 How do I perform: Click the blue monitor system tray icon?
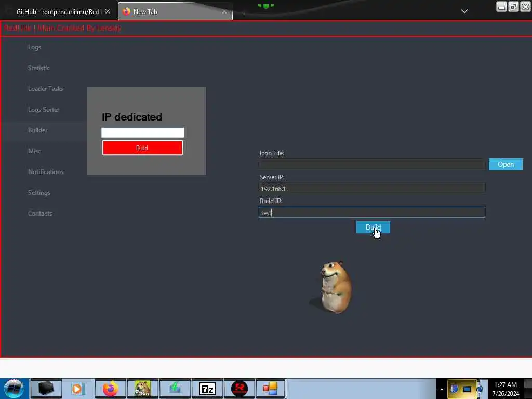pyautogui.click(x=467, y=389)
